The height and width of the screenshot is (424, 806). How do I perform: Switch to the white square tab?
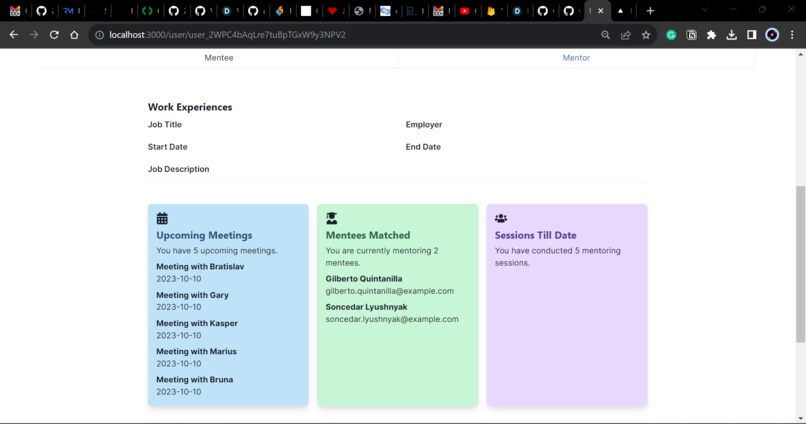[306, 11]
